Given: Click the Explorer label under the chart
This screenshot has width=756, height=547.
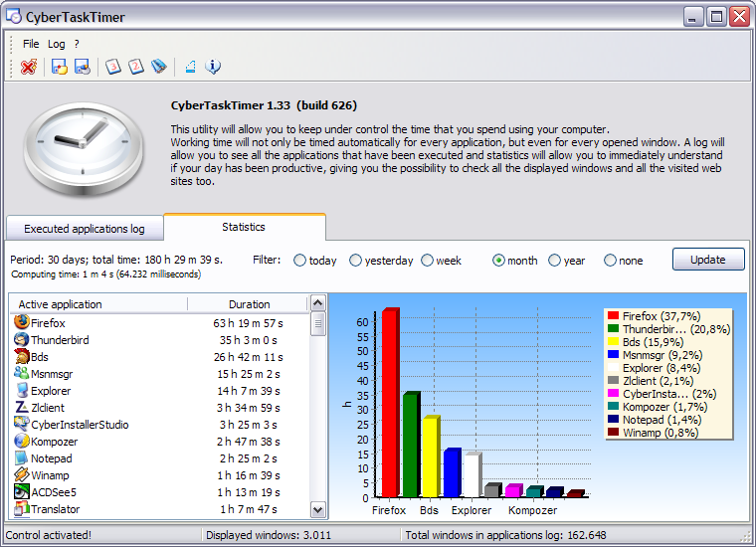Looking at the screenshot, I should point(472,510).
